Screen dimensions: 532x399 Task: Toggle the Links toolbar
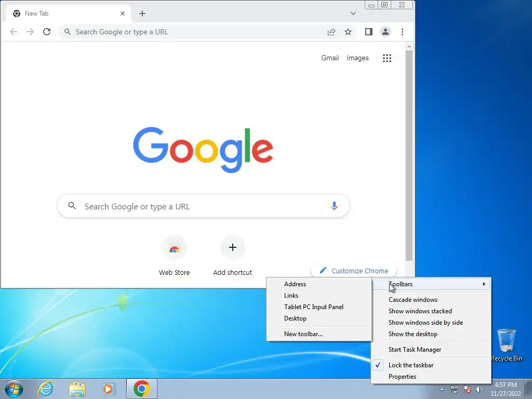(320, 296)
